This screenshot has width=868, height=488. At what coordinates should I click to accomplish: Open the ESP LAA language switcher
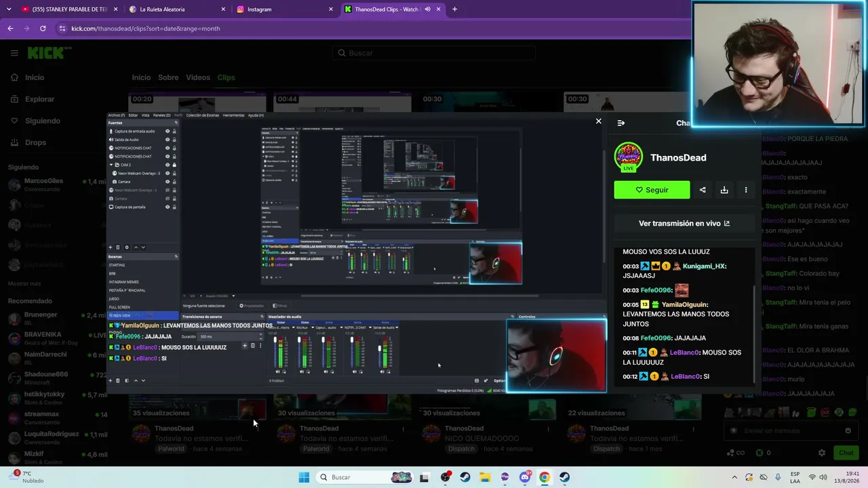(x=795, y=477)
